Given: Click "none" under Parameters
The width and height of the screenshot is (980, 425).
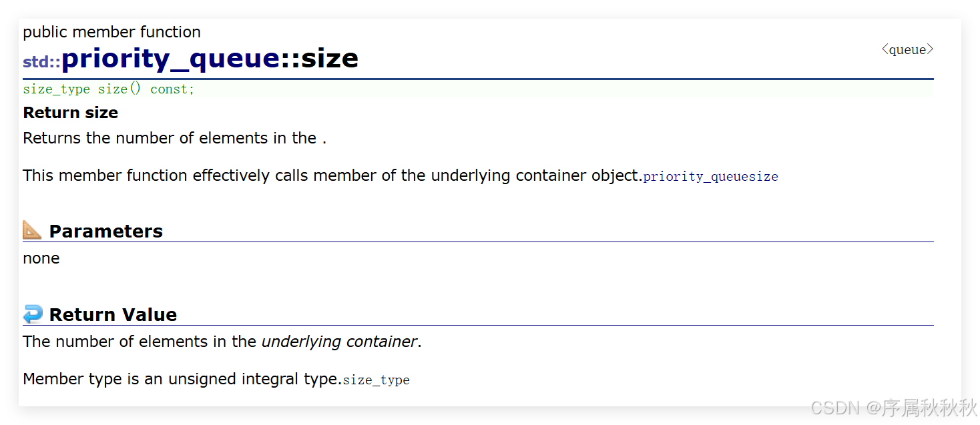Looking at the screenshot, I should tap(41, 258).
